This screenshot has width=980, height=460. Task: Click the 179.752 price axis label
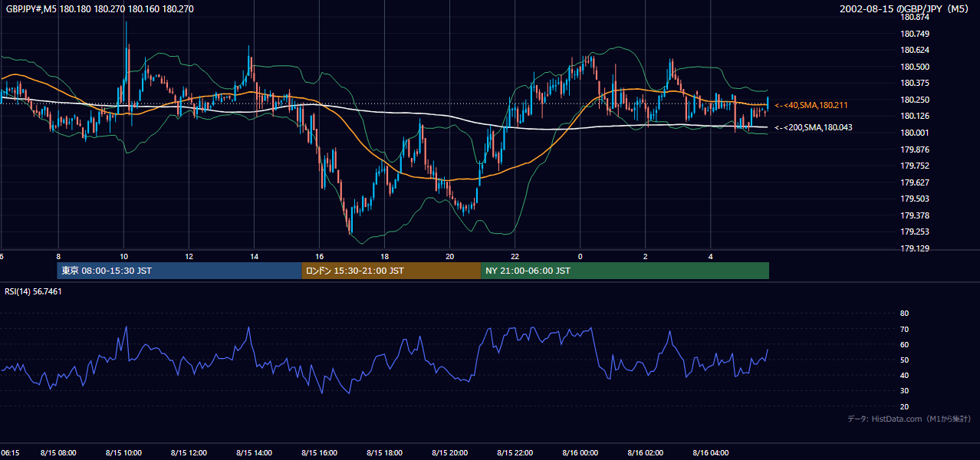(916, 166)
